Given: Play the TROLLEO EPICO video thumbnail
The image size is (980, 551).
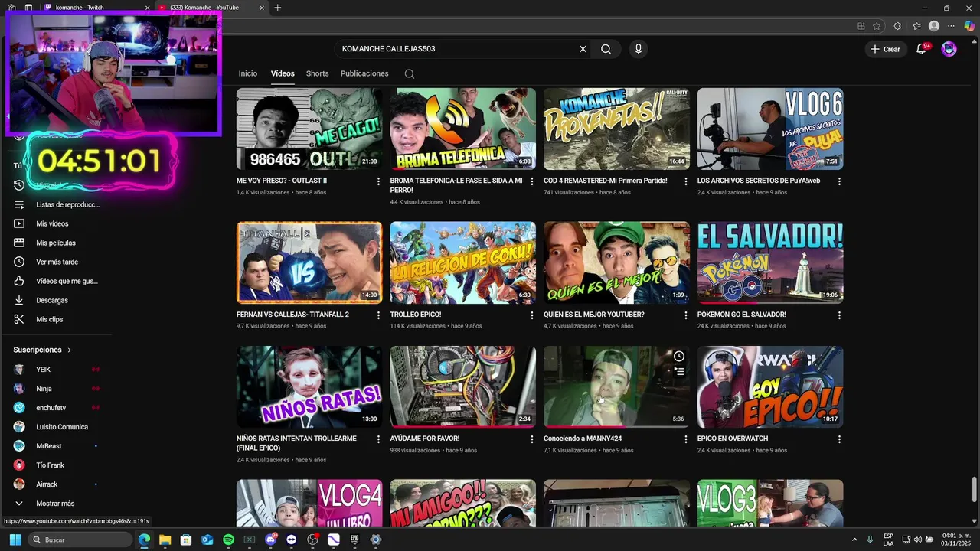Looking at the screenshot, I should pyautogui.click(x=463, y=262).
